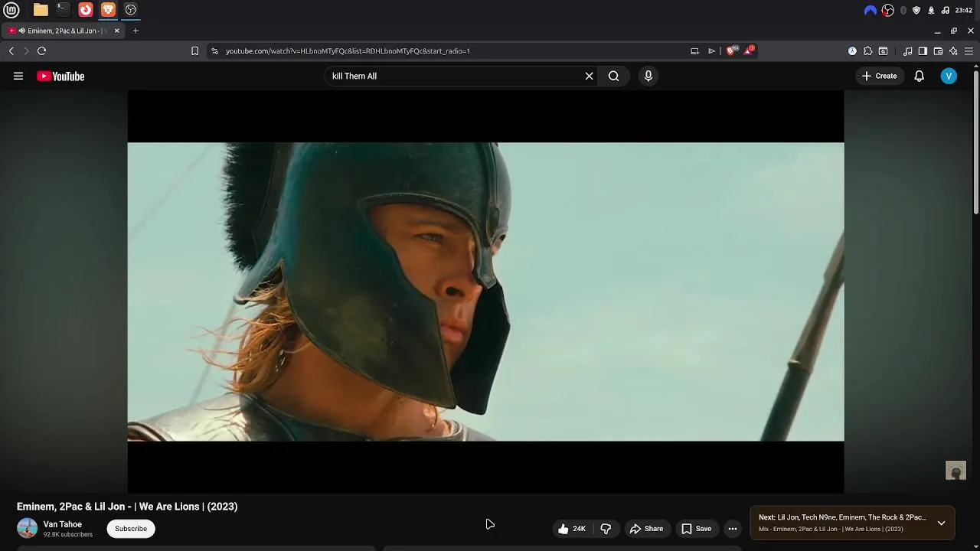Click the small thumbnail near page scrollbar
This screenshot has height=551, width=980.
click(x=955, y=471)
